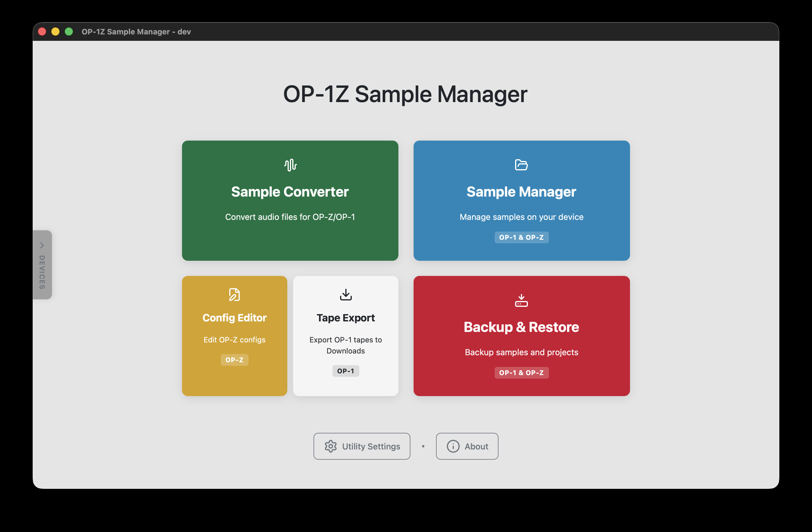Close the window with the red button
Viewport: 812px width, 532px height.
pyautogui.click(x=42, y=32)
